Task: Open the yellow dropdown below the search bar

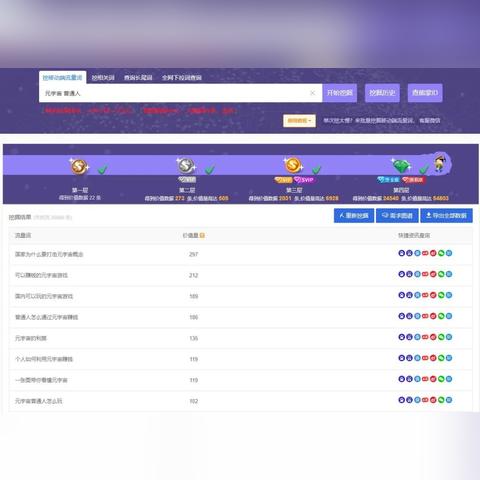Action: pyautogui.click(x=299, y=120)
